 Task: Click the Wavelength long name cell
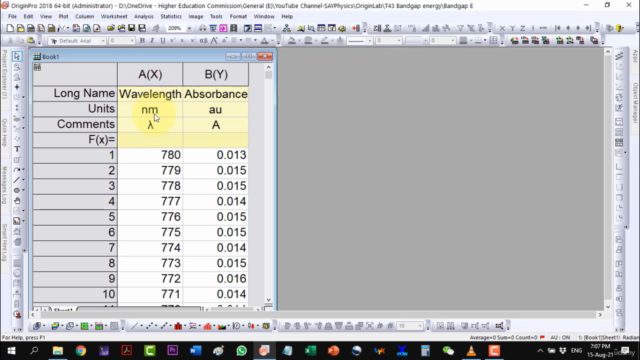[150, 94]
